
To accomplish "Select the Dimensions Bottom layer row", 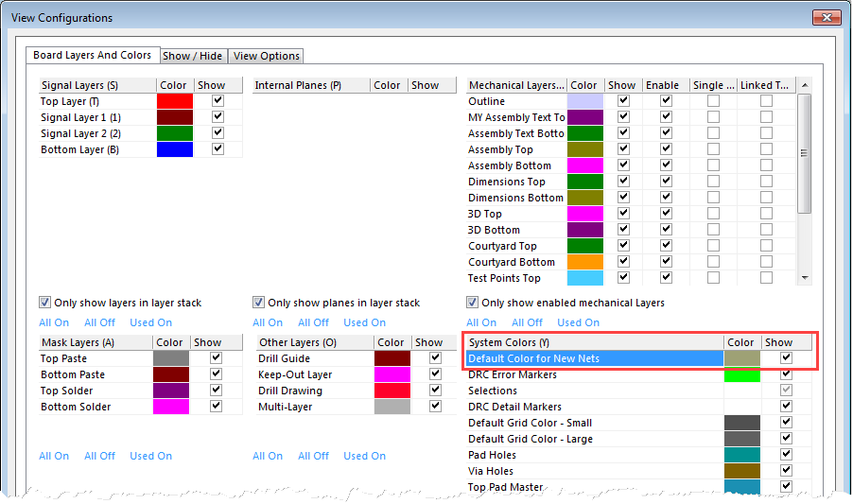I will pyautogui.click(x=516, y=198).
